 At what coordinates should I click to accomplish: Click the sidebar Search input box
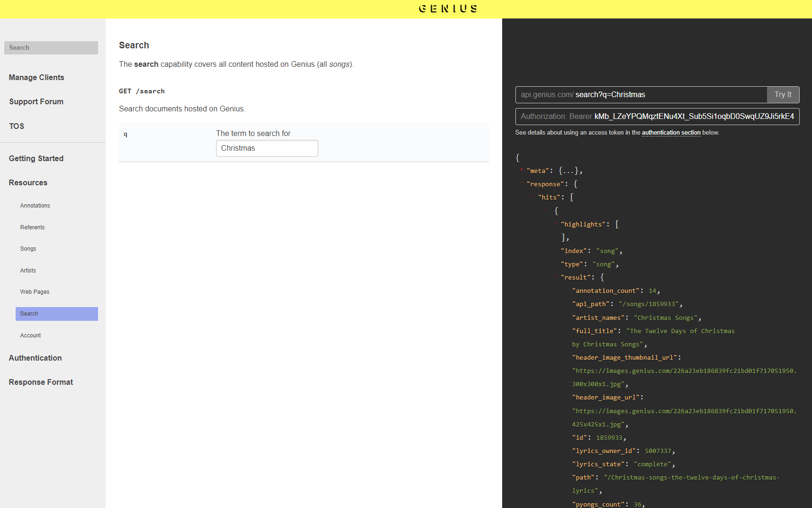tap(51, 47)
